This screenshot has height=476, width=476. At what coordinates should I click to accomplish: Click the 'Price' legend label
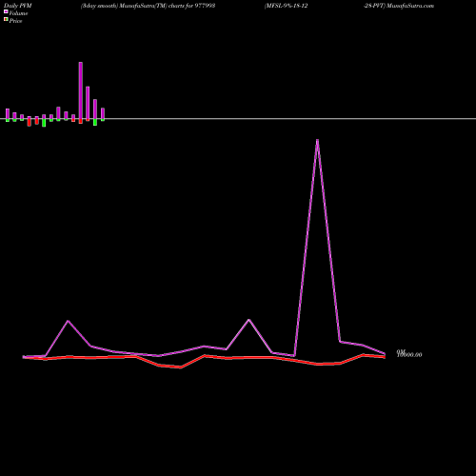point(16,21)
